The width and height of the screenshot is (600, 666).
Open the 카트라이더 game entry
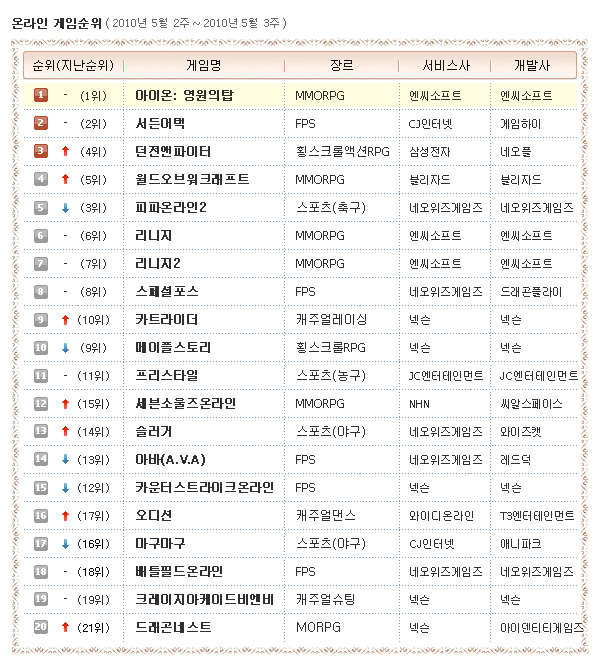(x=166, y=320)
